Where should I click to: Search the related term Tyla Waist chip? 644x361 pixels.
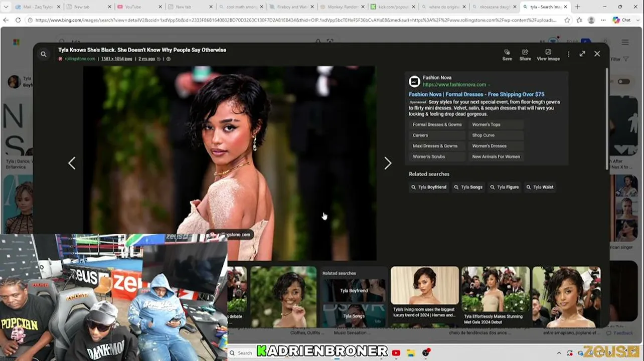pyautogui.click(x=540, y=187)
